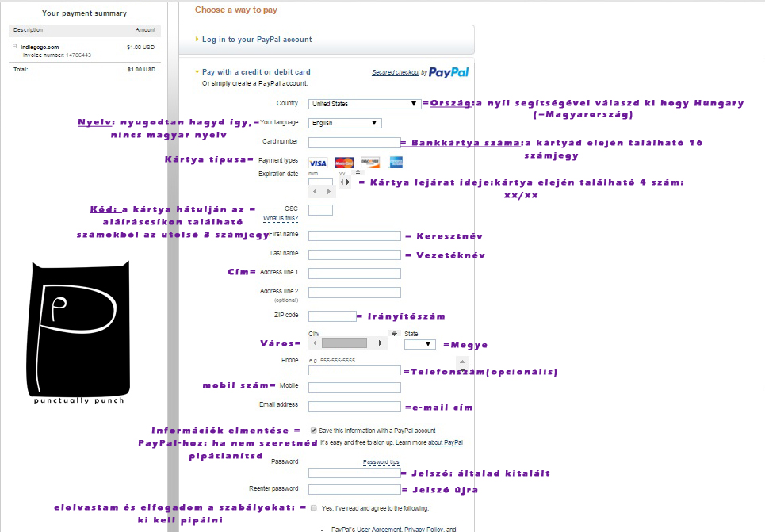
Task: Follow the about PayPal link
Action: 446,442
